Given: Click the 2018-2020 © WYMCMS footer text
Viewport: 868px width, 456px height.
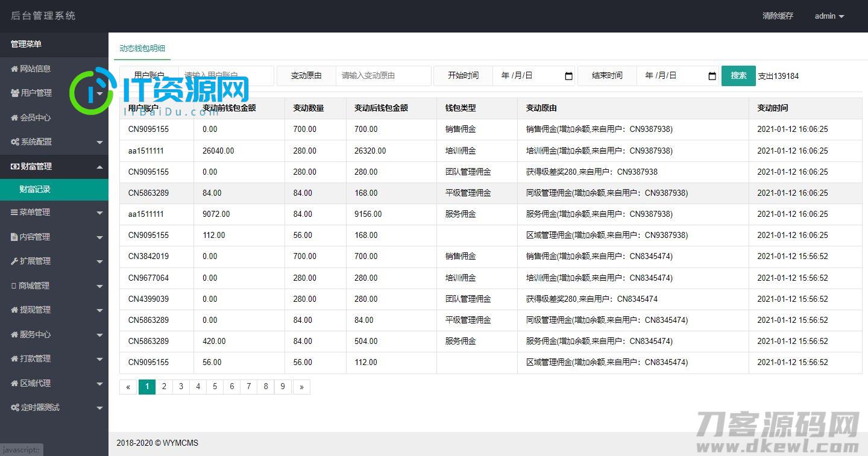Looking at the screenshot, I should (157, 443).
